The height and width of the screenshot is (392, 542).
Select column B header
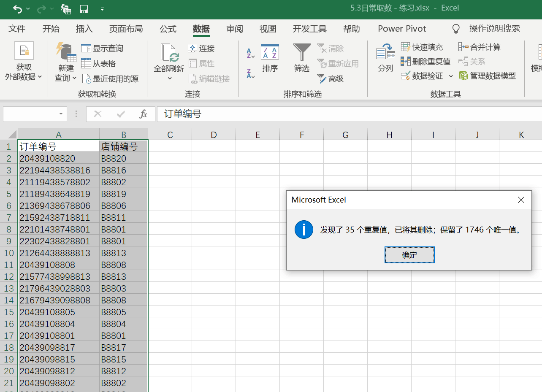coord(124,135)
